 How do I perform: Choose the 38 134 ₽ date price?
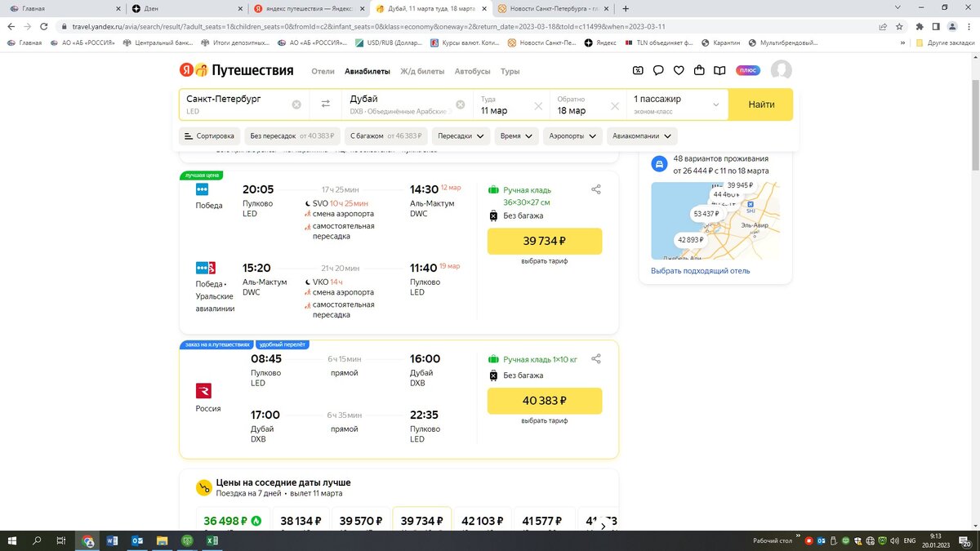(x=301, y=519)
